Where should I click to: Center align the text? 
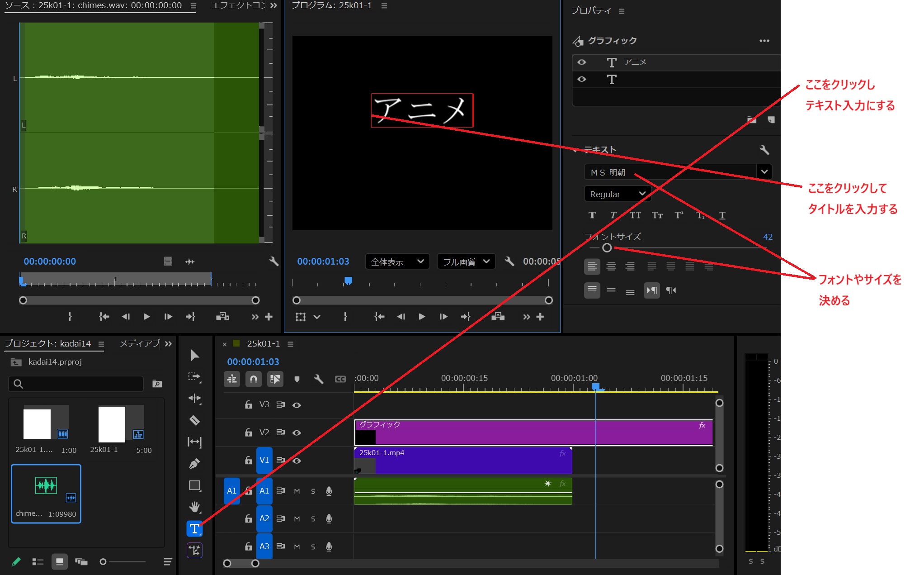click(x=611, y=266)
